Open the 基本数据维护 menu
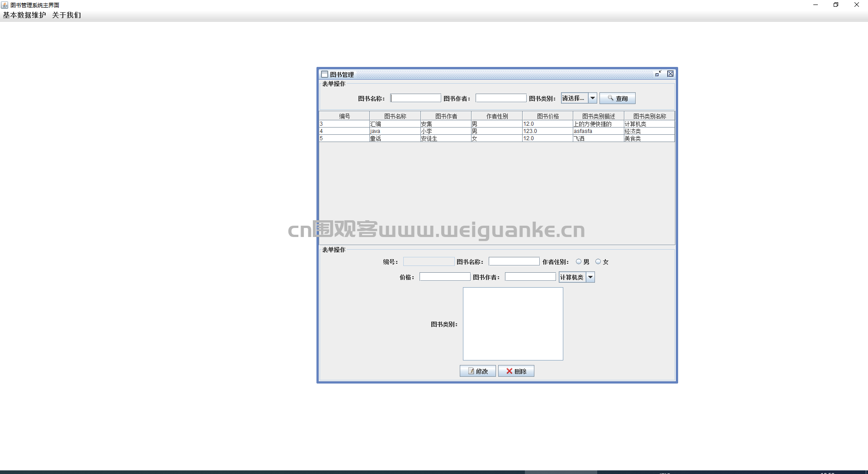Viewport: 868px width, 474px height. click(24, 15)
